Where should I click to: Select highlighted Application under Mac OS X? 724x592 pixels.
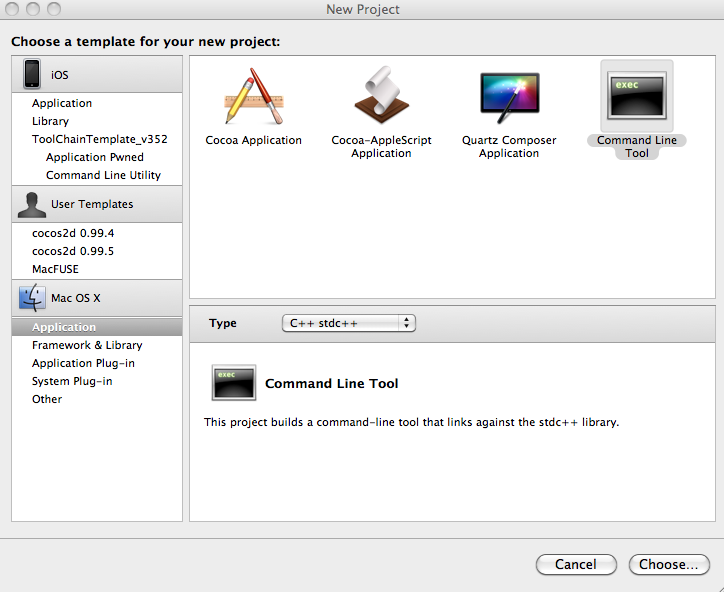[x=97, y=327]
